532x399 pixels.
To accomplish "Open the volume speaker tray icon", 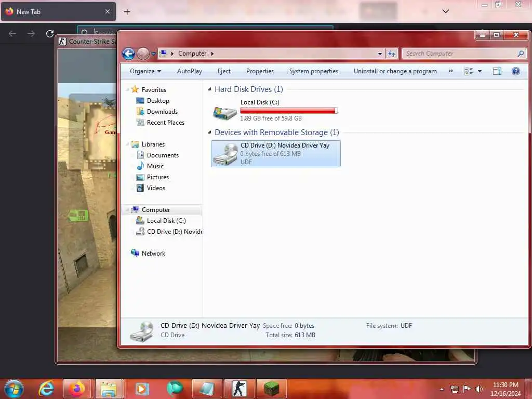I will click(479, 389).
